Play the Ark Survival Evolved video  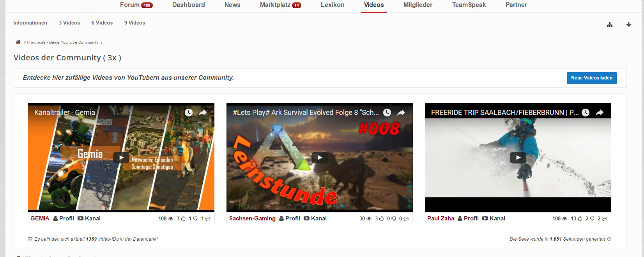click(320, 157)
